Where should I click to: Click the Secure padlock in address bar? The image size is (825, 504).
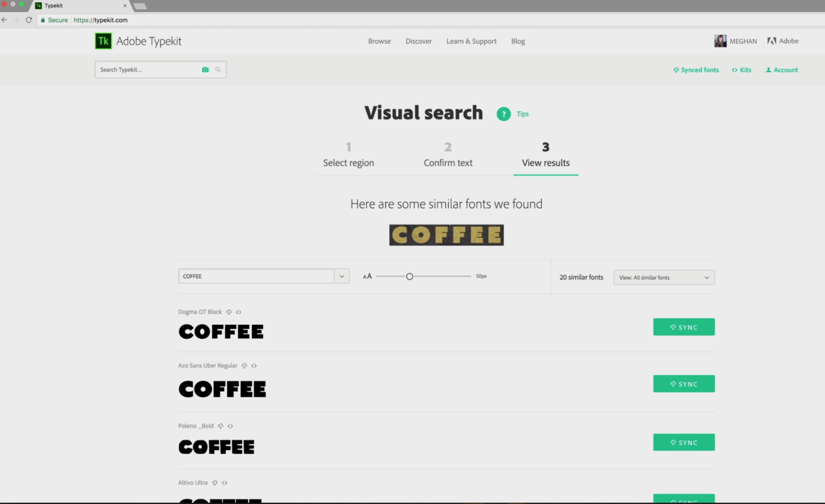[43, 20]
